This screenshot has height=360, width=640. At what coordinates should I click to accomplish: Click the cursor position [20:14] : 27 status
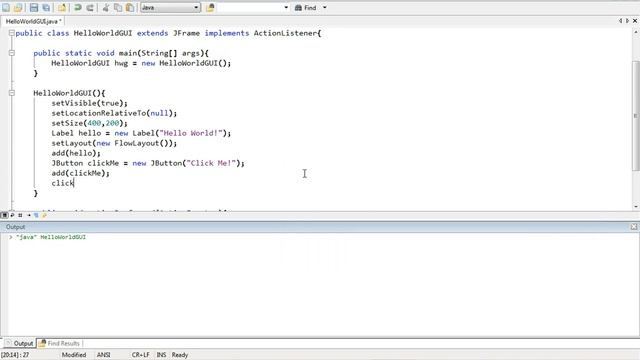(x=15, y=355)
